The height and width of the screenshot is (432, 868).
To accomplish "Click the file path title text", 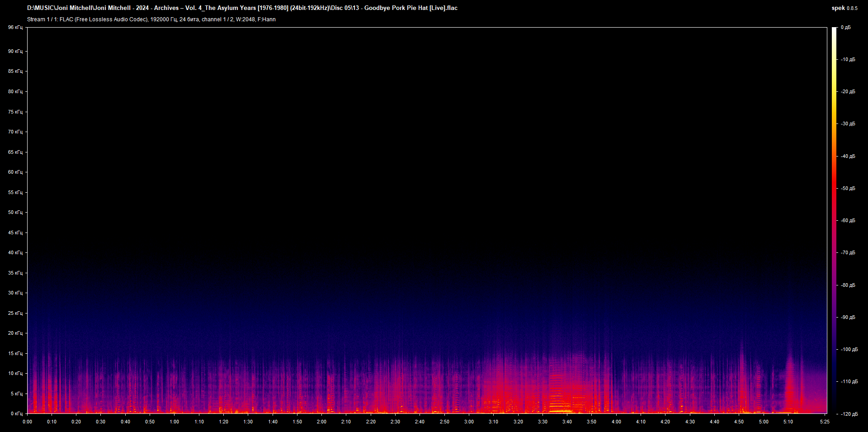I will pyautogui.click(x=242, y=8).
